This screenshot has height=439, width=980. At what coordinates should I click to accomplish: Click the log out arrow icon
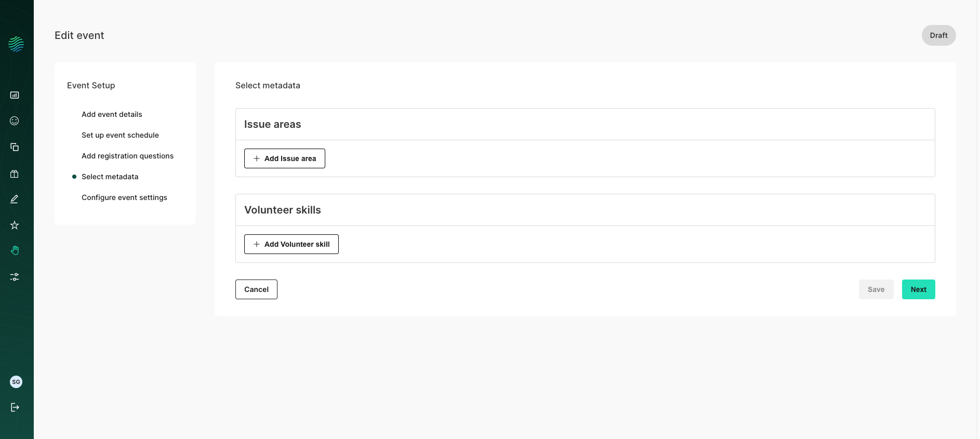click(x=15, y=407)
